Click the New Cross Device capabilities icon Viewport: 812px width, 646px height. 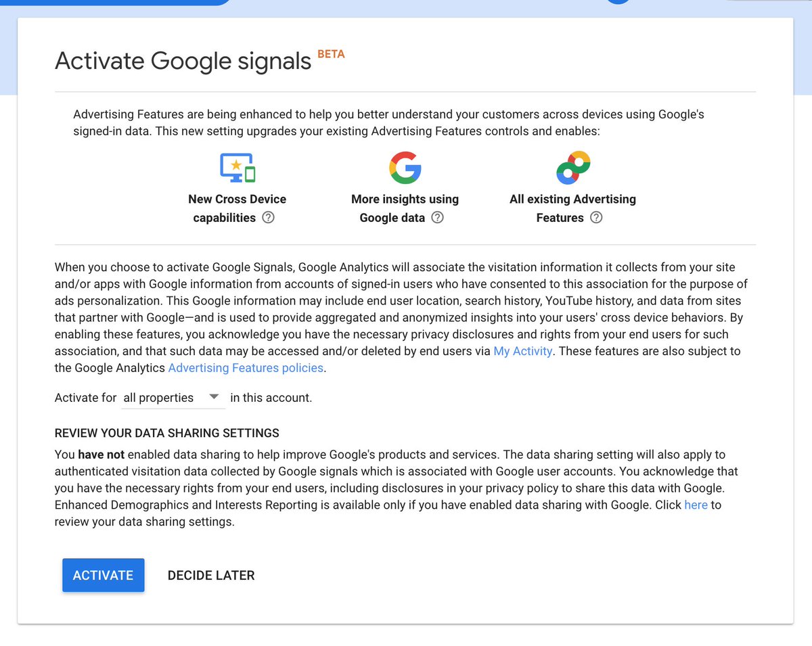pyautogui.click(x=237, y=167)
